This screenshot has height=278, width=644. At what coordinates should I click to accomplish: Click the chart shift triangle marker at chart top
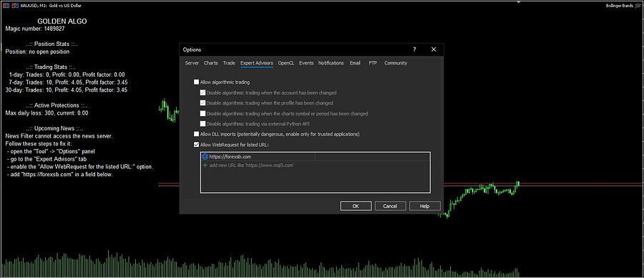[519, 2]
